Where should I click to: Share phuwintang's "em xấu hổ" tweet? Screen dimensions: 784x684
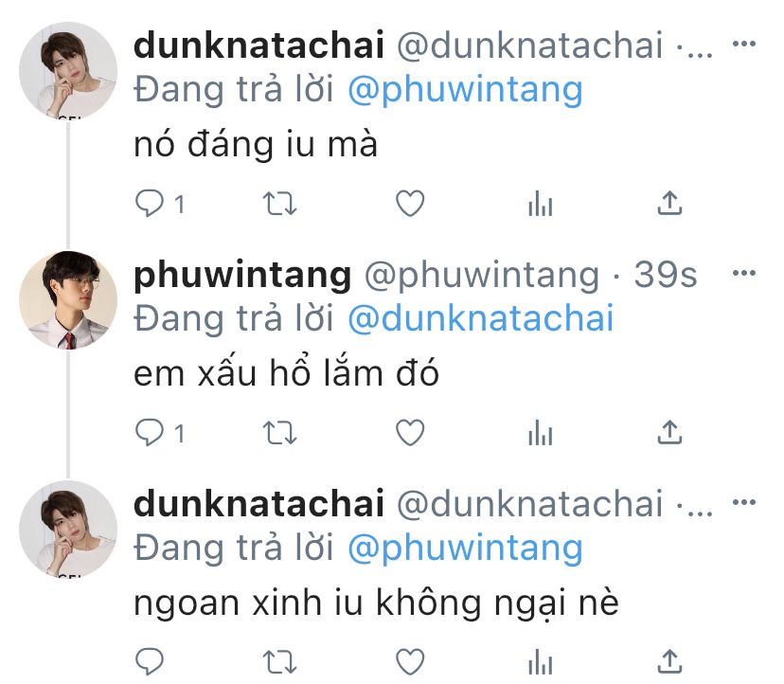click(x=670, y=432)
